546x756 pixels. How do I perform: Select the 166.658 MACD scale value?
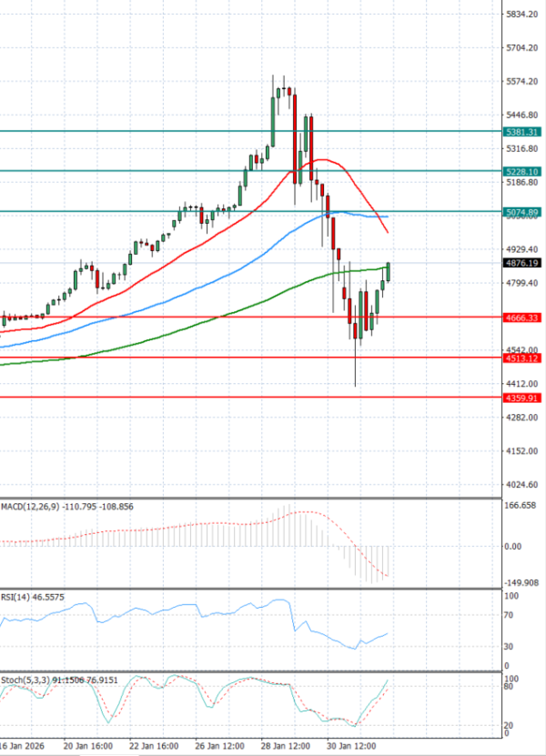521,506
